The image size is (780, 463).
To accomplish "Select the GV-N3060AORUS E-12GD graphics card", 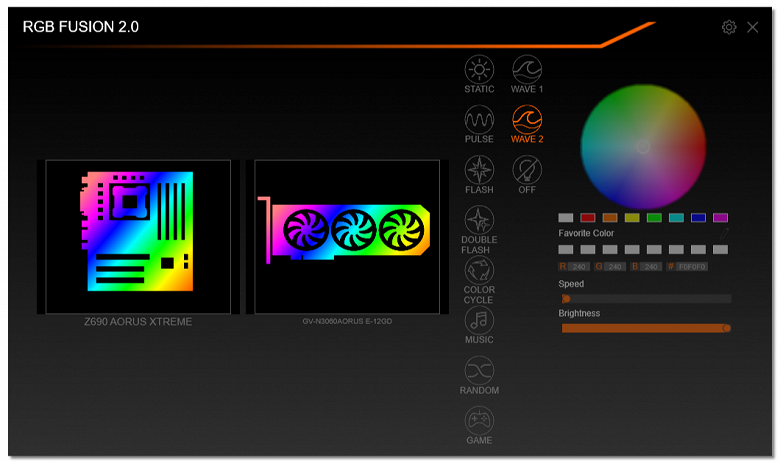I will (x=347, y=237).
